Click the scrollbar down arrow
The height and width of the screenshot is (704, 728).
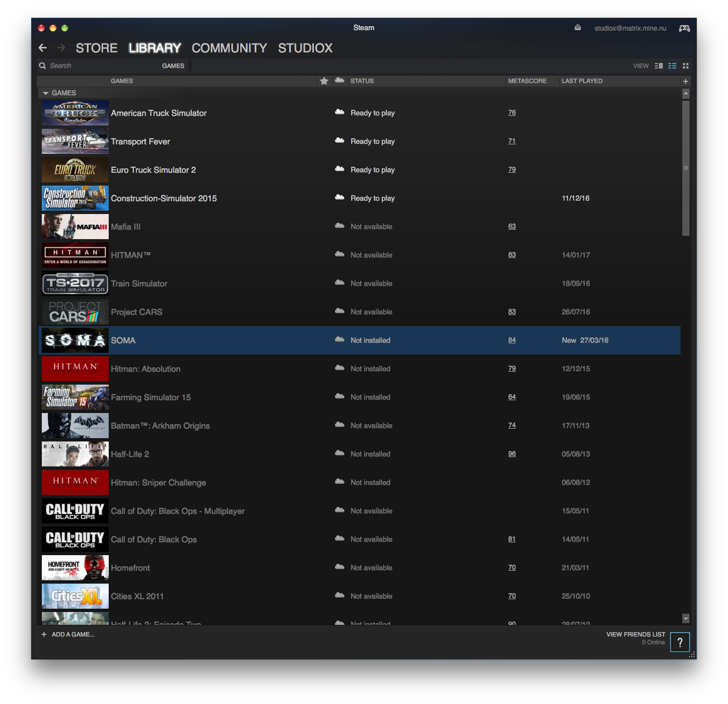(686, 618)
